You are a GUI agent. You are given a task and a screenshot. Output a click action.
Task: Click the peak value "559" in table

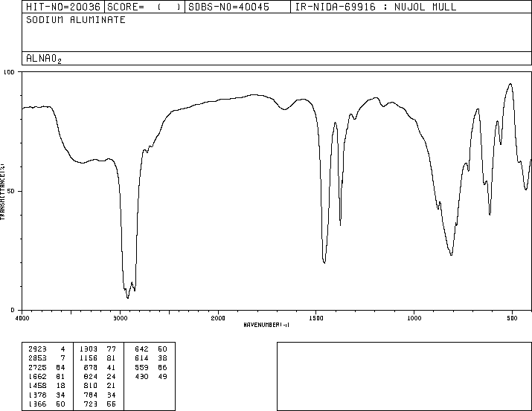pos(141,367)
